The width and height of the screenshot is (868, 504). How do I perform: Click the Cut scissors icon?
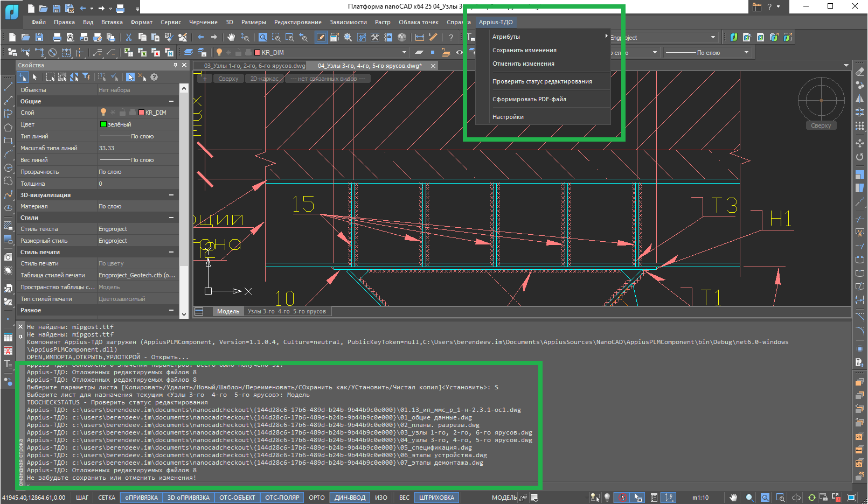coord(128,37)
